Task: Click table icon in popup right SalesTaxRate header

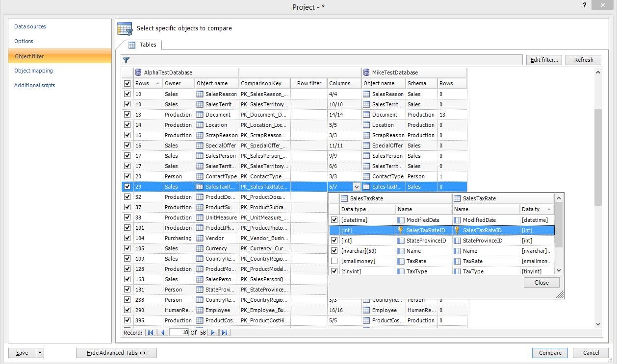Action: pyautogui.click(x=457, y=198)
